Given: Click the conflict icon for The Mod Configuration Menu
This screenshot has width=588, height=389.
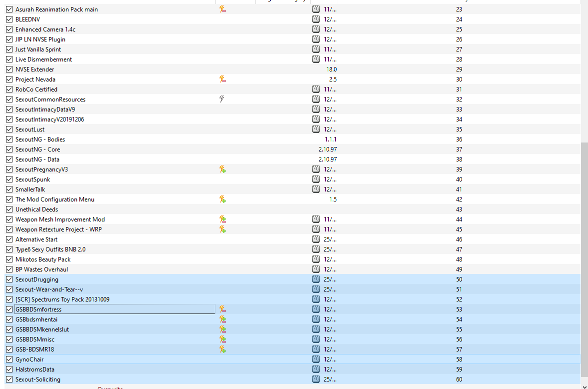Looking at the screenshot, I should (222, 199).
